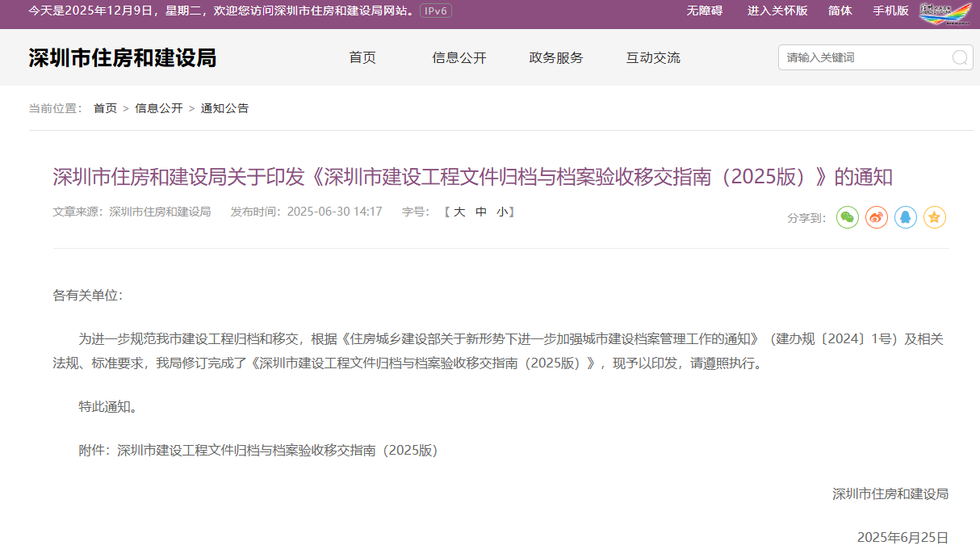
Task: Share the page via QQ
Action: coord(905,217)
